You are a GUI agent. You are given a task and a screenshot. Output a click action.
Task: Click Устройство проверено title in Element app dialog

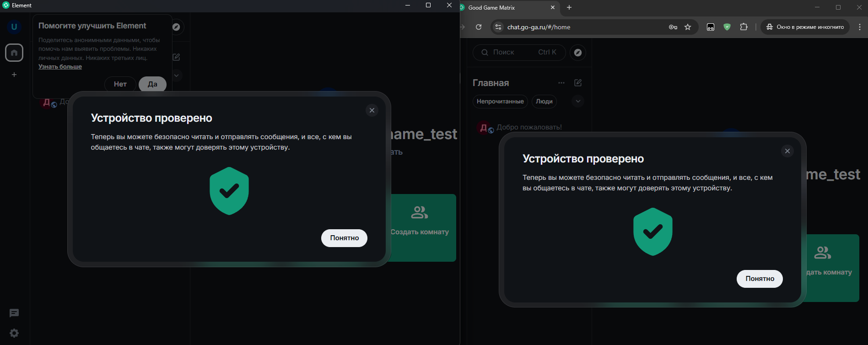click(151, 118)
